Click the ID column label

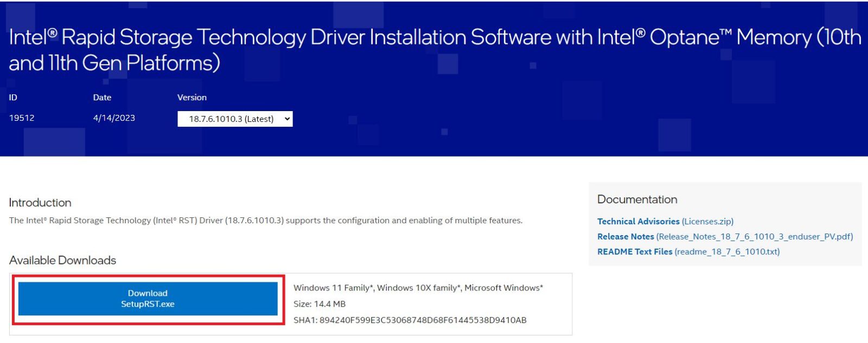click(13, 98)
